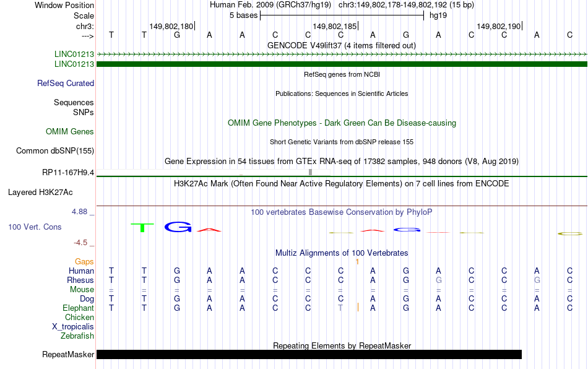Click the -4.5 PhyloP lower scale value
This screenshot has height=369, width=588.
click(80, 243)
